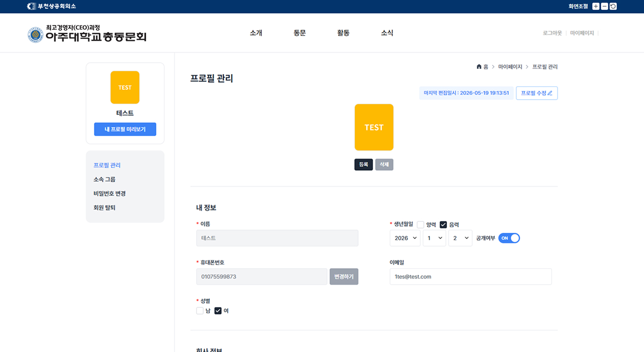Open the 동문 menu
Screen dimensions: 644x352
(x=300, y=33)
